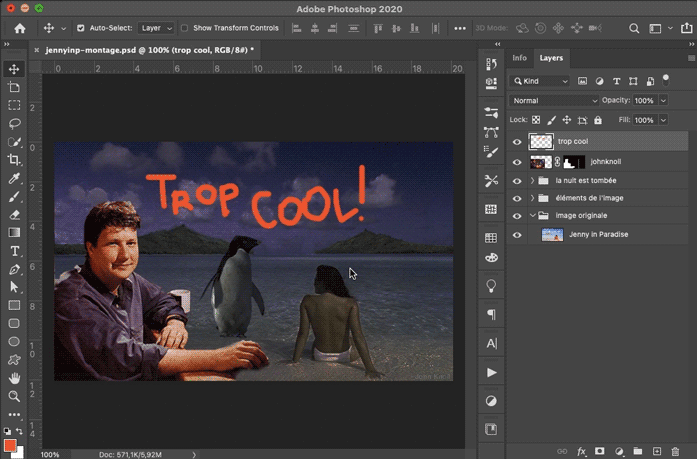
Task: Select the Eyedropper tool
Action: (x=14, y=178)
